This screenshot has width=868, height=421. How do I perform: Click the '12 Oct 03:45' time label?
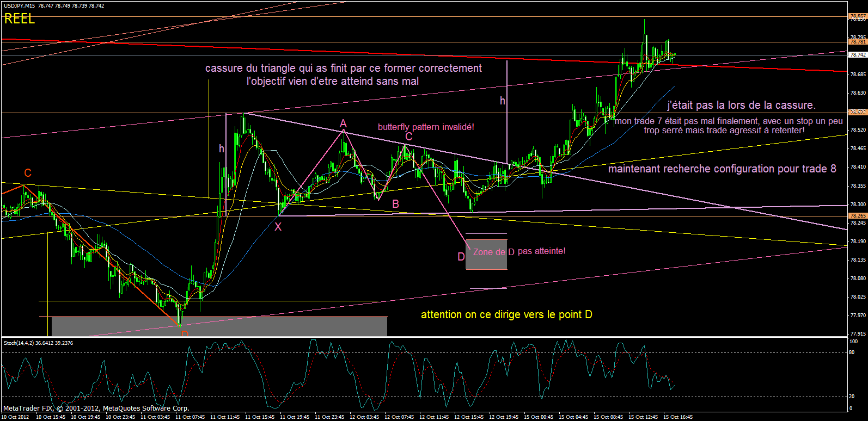[364, 417]
